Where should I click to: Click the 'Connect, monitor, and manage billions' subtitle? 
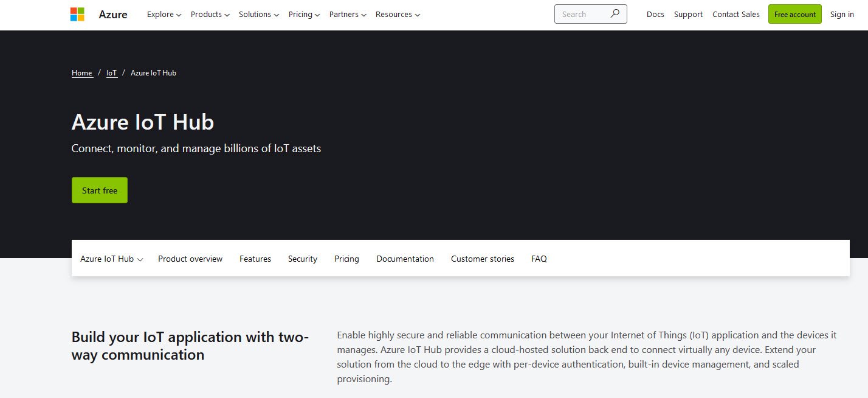(196, 148)
